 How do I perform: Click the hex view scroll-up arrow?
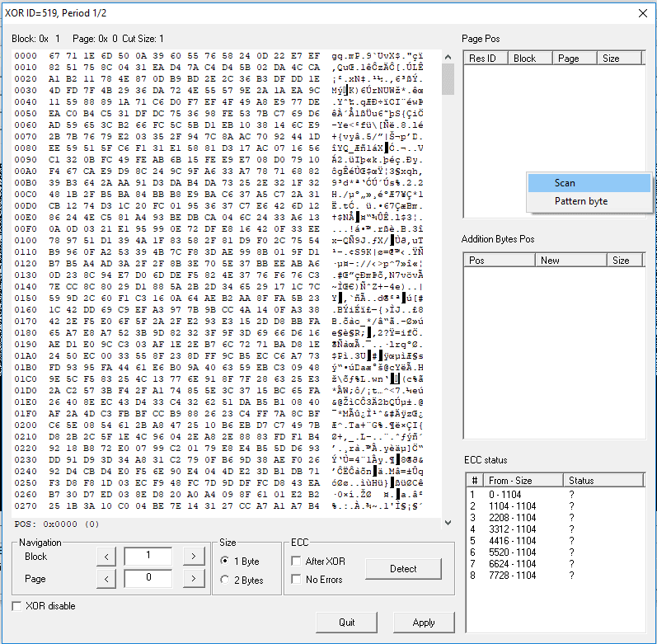click(448, 57)
